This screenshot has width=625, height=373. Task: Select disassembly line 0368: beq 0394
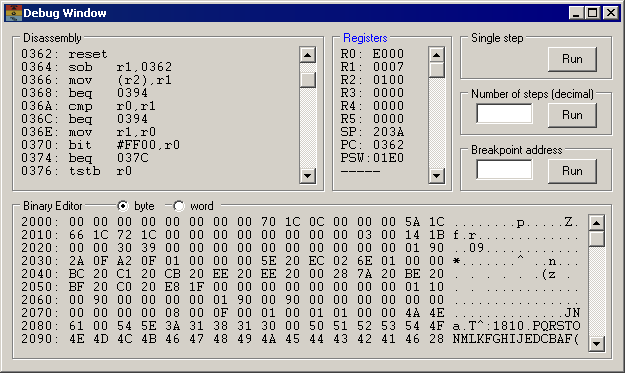click(x=84, y=93)
